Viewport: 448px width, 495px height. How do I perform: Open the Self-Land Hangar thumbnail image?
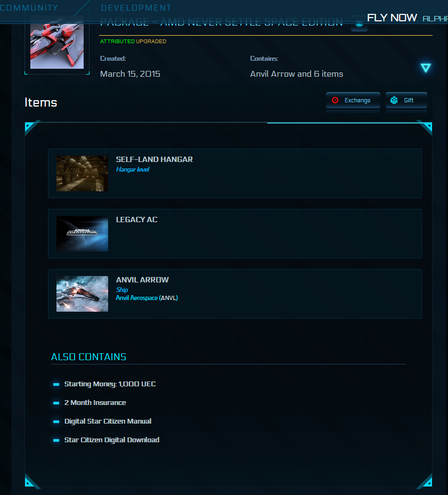pyautogui.click(x=82, y=173)
